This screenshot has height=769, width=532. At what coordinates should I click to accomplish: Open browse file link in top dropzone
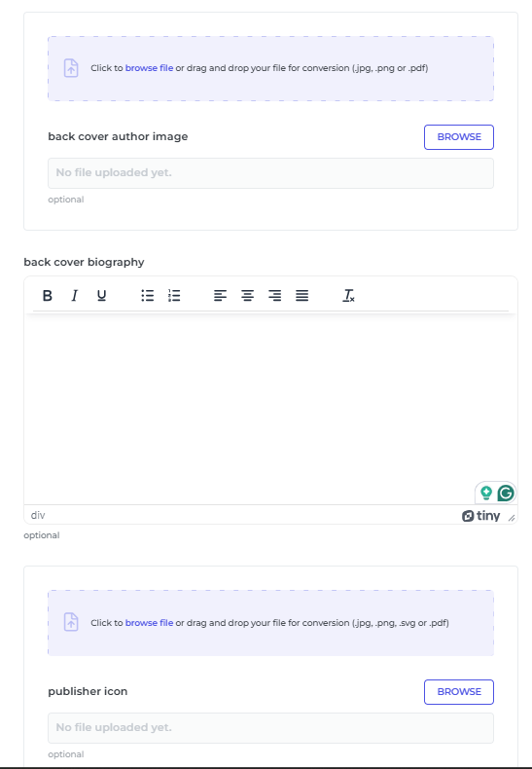click(149, 68)
